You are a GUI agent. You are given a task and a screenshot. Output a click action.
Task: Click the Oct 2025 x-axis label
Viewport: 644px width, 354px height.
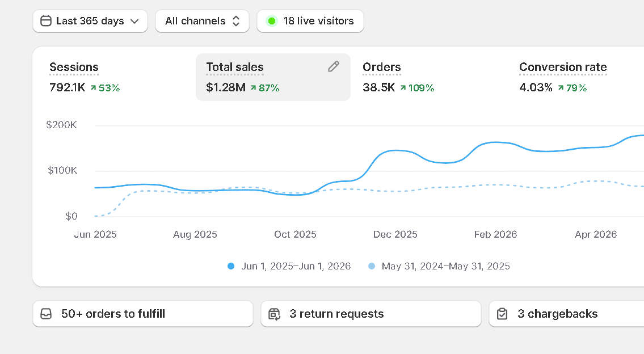click(x=295, y=234)
